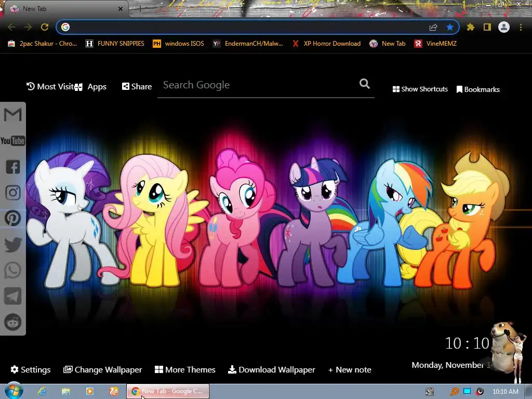This screenshot has height=399, width=532.
Task: Click the browser back arrow
Action: [11, 27]
